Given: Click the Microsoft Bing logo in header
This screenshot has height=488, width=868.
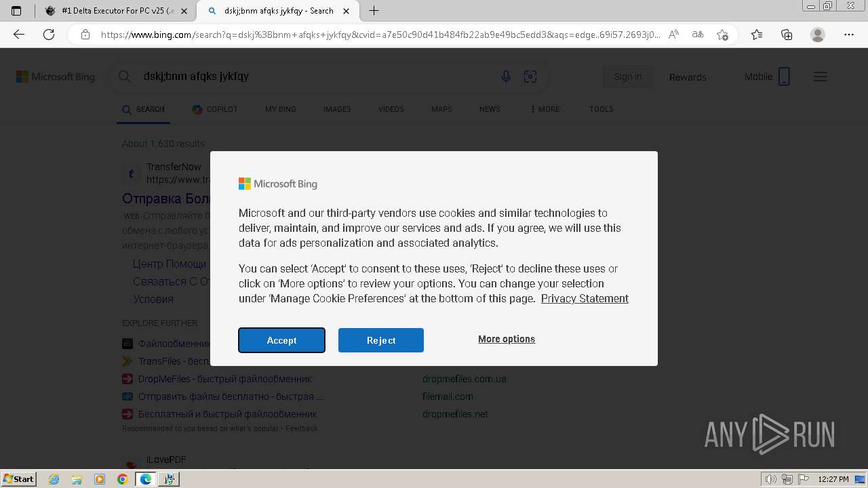Looking at the screenshot, I should click(x=56, y=77).
